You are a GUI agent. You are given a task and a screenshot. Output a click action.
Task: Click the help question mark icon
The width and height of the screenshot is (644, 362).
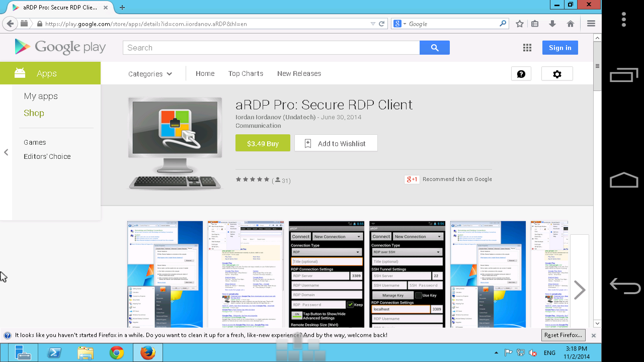(521, 73)
